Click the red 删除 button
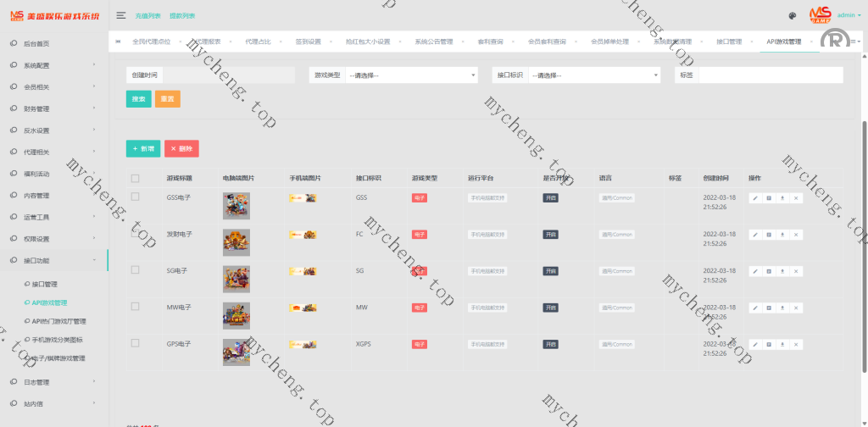The height and width of the screenshot is (427, 868). [x=181, y=148]
